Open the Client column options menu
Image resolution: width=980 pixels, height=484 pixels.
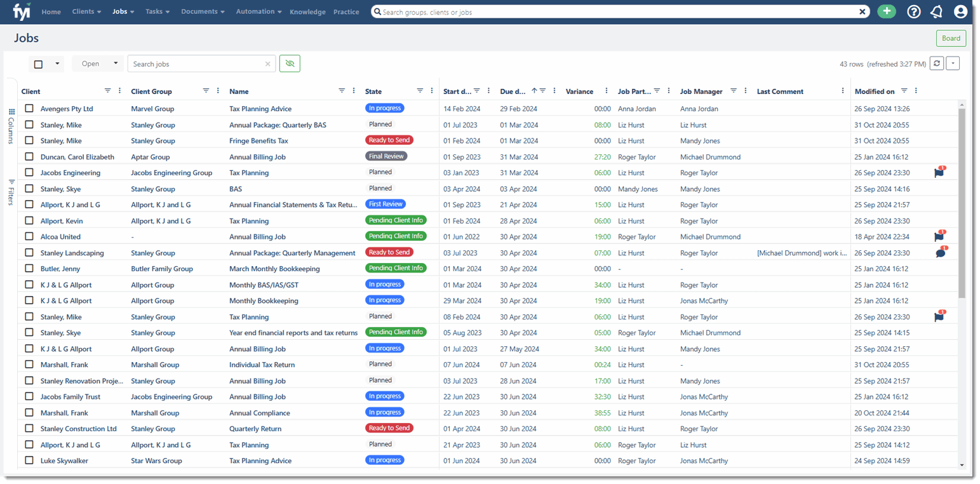coord(120,91)
